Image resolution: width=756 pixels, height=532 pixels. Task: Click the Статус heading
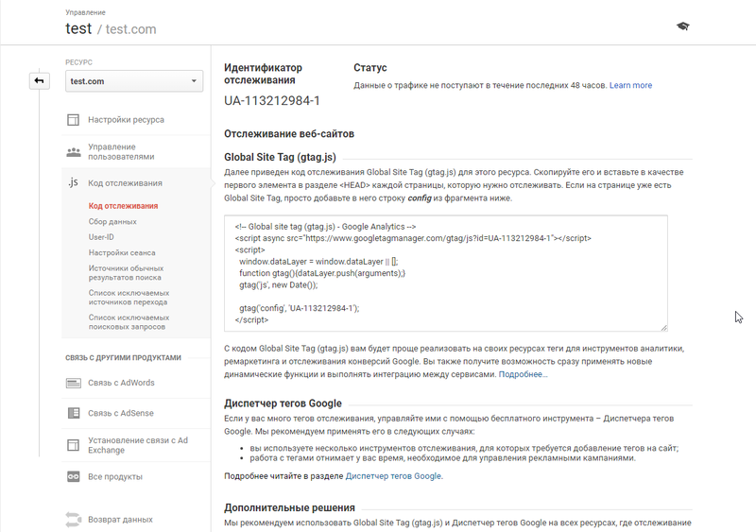(370, 67)
